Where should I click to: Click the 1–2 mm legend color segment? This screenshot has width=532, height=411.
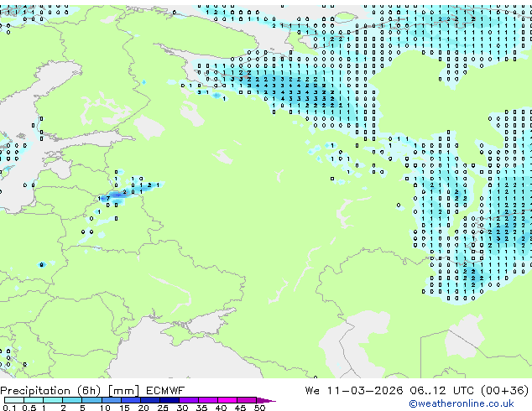pyautogui.click(x=53, y=400)
